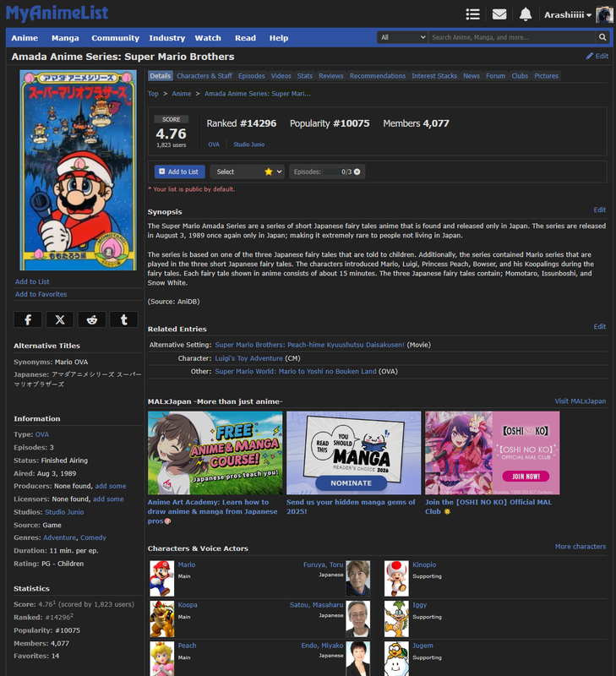Viewport: 616px width, 676px height.
Task: Open the score Select dropdown
Action: tap(248, 172)
